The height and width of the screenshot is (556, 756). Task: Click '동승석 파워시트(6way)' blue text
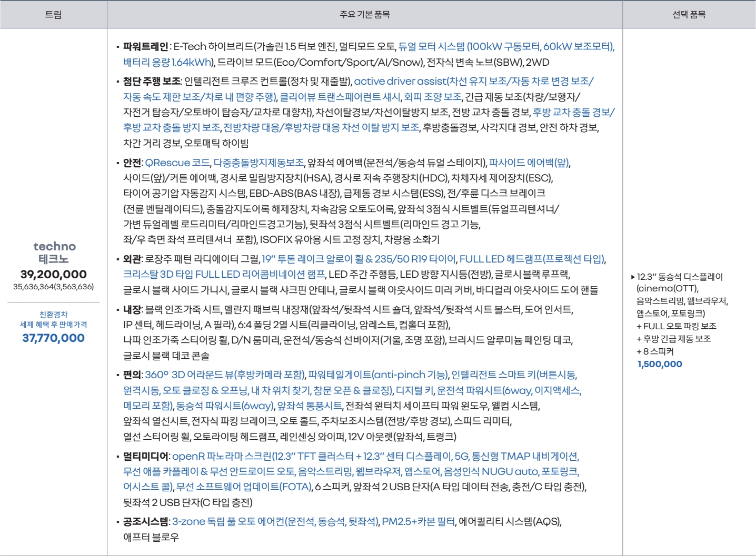point(225,406)
